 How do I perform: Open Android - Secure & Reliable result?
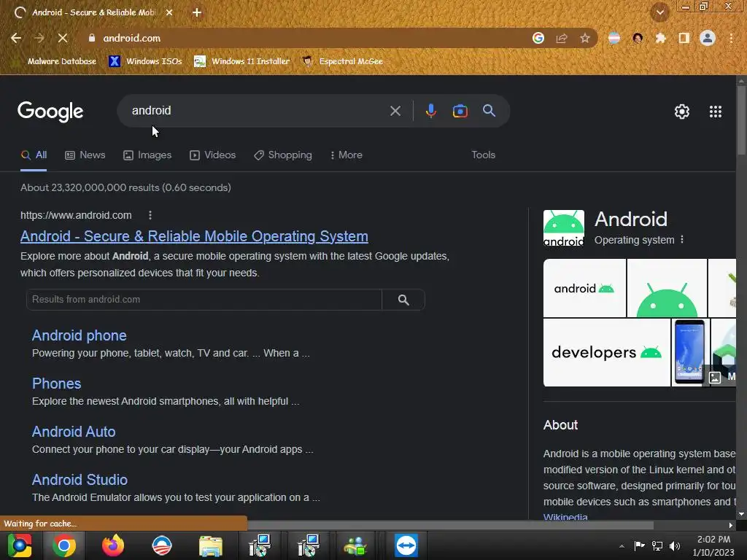[194, 236]
